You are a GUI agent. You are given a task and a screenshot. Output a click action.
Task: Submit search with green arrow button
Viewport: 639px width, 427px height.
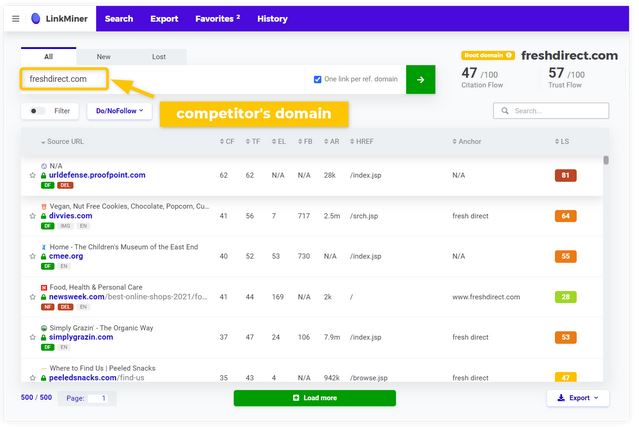[421, 79]
